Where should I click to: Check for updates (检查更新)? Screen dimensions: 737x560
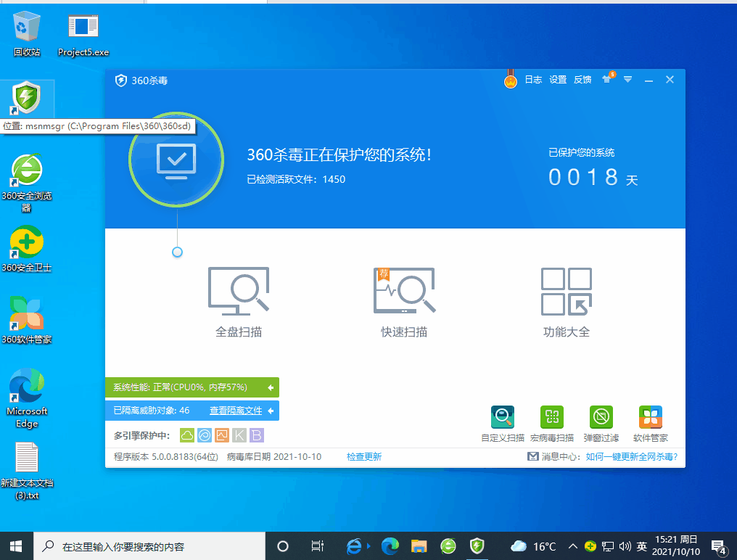coord(364,456)
